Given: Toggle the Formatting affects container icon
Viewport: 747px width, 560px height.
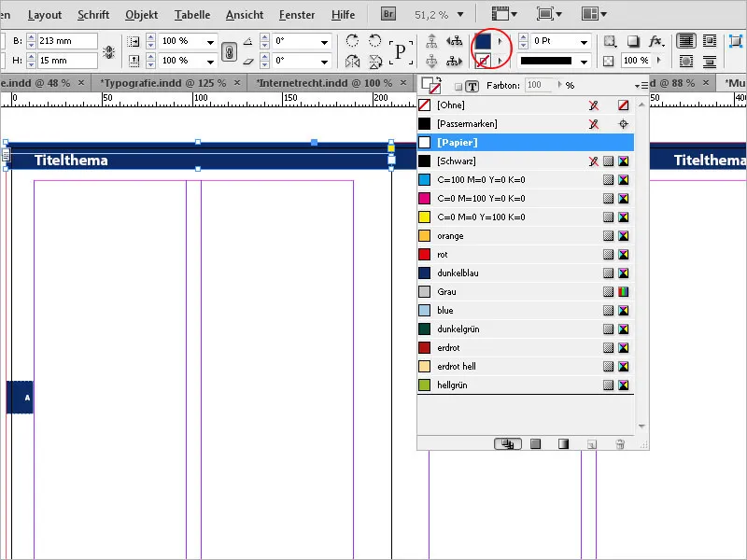Looking at the screenshot, I should (x=458, y=85).
